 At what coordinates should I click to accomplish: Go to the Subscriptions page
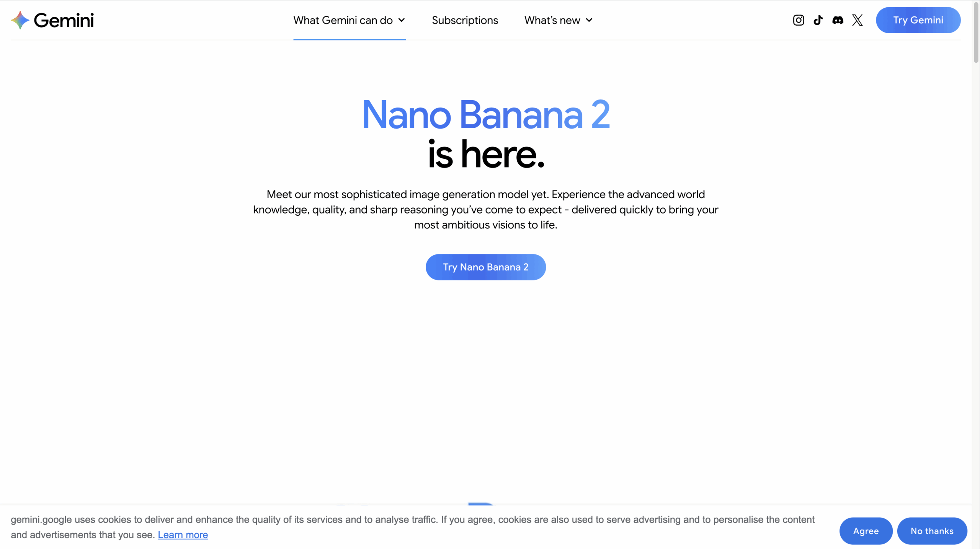(465, 20)
